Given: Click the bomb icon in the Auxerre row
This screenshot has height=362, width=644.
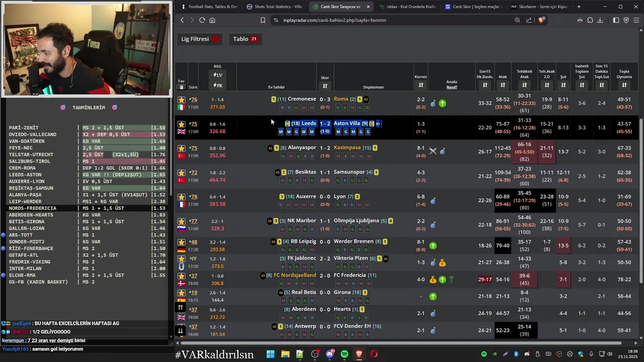Looking at the screenshot, I should pos(433,201).
